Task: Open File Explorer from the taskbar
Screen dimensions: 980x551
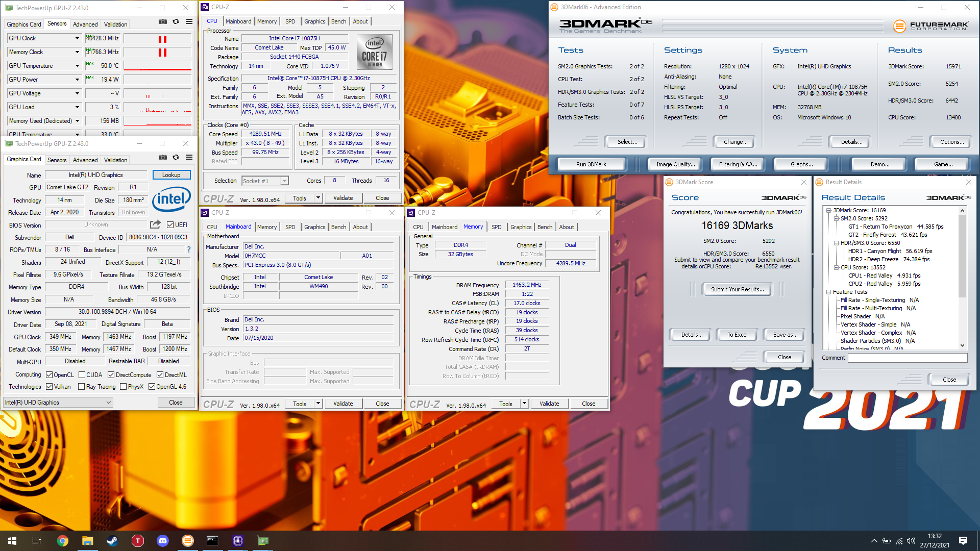Action: 87,541
